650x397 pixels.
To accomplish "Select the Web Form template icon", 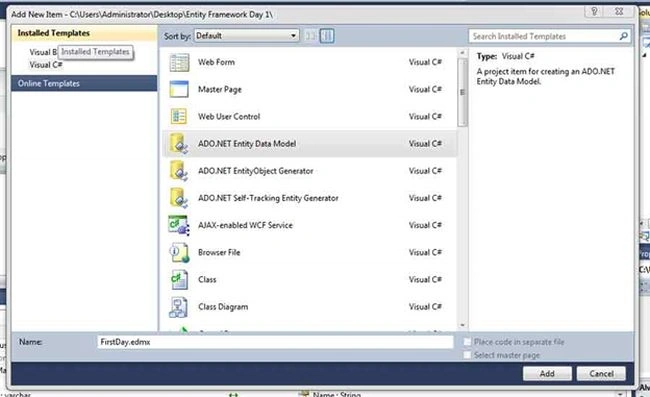I will tap(179, 63).
